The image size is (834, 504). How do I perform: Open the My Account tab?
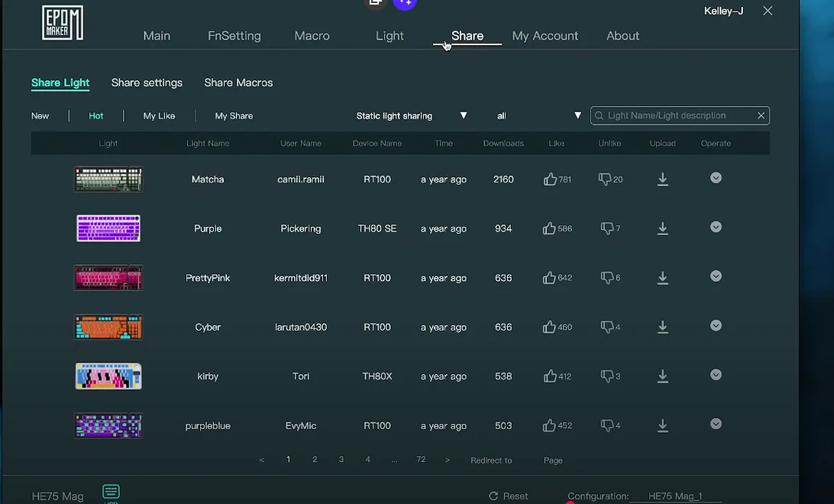pyautogui.click(x=545, y=36)
